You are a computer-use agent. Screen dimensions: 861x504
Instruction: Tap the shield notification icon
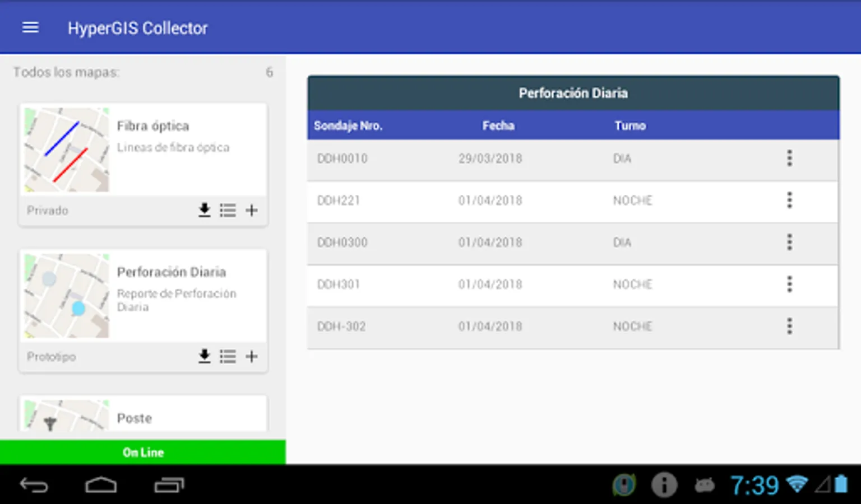click(624, 485)
